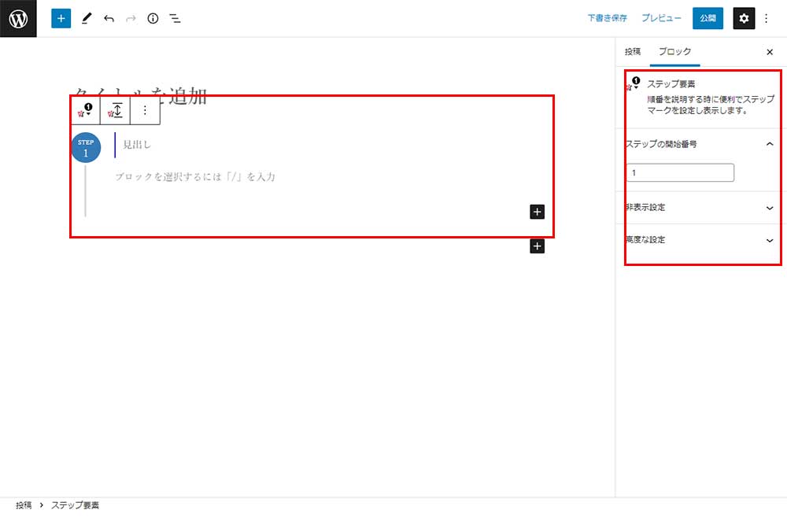
Task: Select the pencil edit tool
Action: 87,18
